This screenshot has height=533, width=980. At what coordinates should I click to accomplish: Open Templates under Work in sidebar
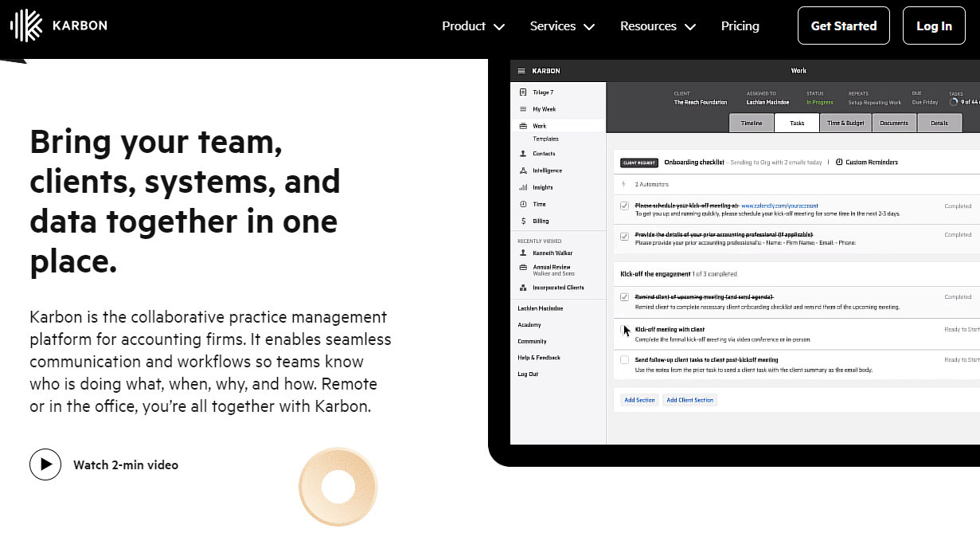(545, 139)
